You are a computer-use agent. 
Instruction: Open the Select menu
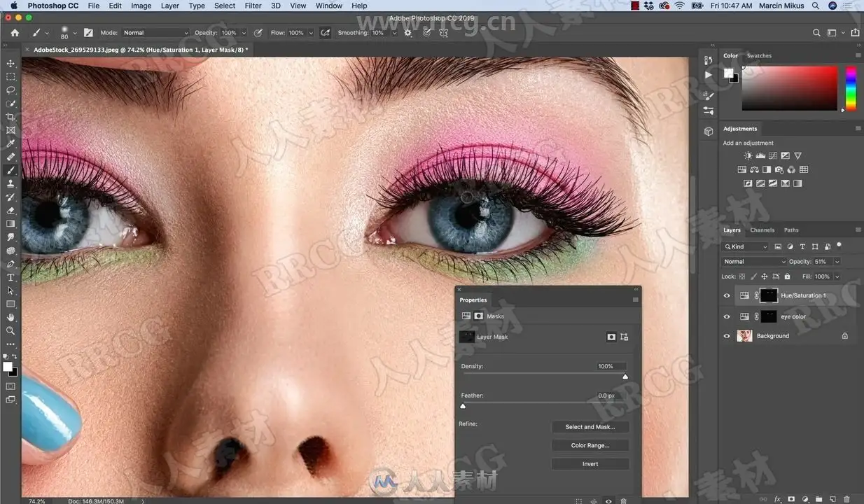tap(225, 6)
